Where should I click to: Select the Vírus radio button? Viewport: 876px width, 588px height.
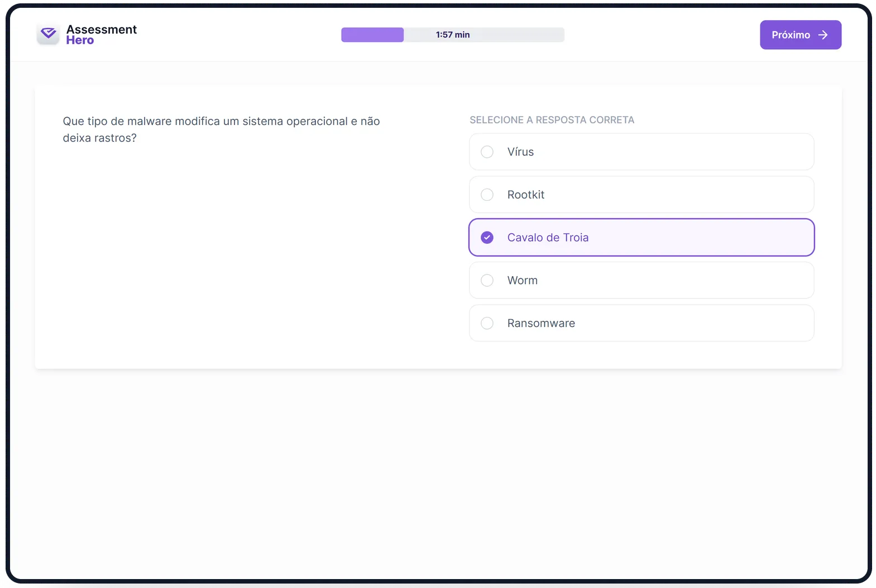point(487,152)
